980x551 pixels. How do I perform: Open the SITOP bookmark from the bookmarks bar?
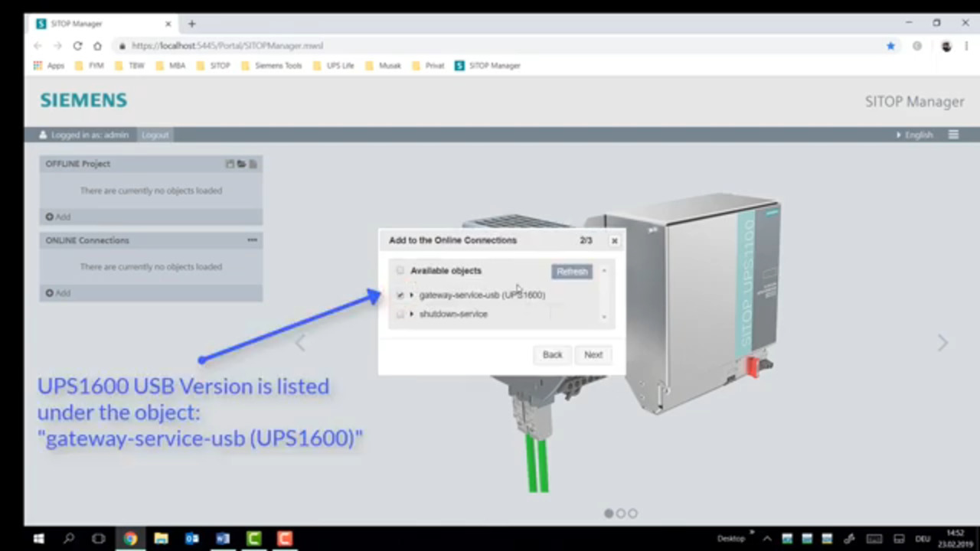[220, 65]
